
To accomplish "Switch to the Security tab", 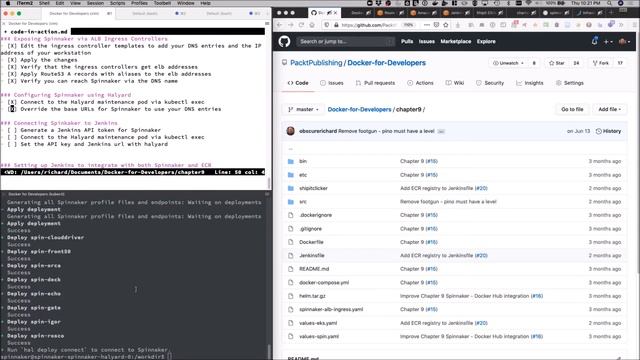I will pyautogui.click(x=490, y=83).
